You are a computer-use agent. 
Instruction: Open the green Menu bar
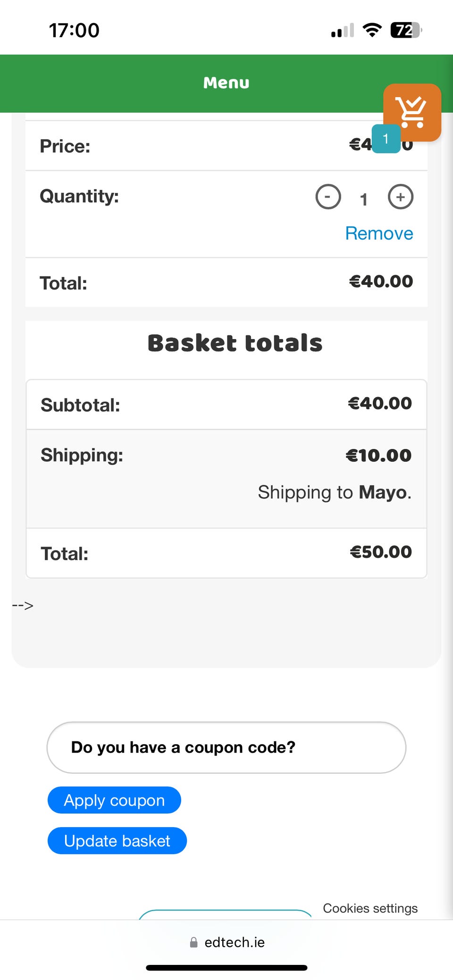tap(226, 83)
